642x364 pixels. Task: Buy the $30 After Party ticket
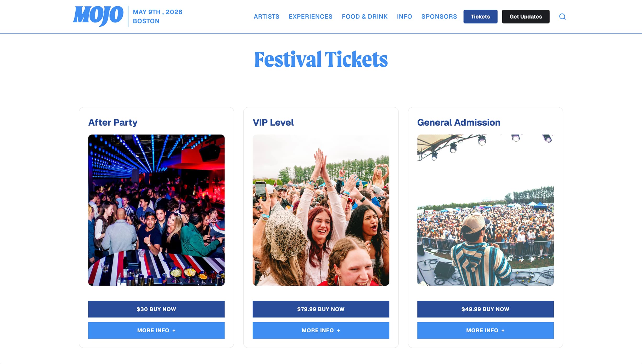[x=156, y=309]
